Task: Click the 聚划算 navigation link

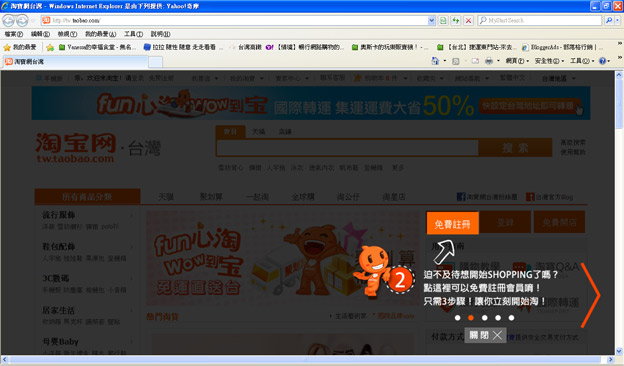Action: point(211,197)
